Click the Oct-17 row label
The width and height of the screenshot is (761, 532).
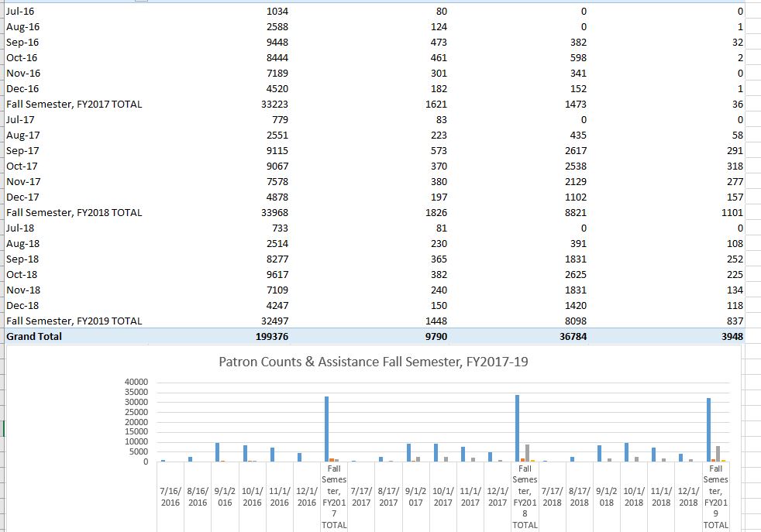[22, 166]
